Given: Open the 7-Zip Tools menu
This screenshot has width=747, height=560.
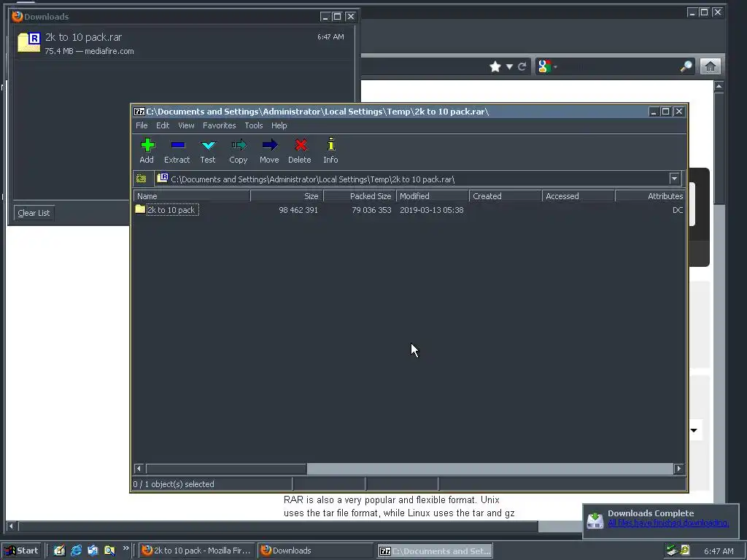Looking at the screenshot, I should [x=253, y=125].
